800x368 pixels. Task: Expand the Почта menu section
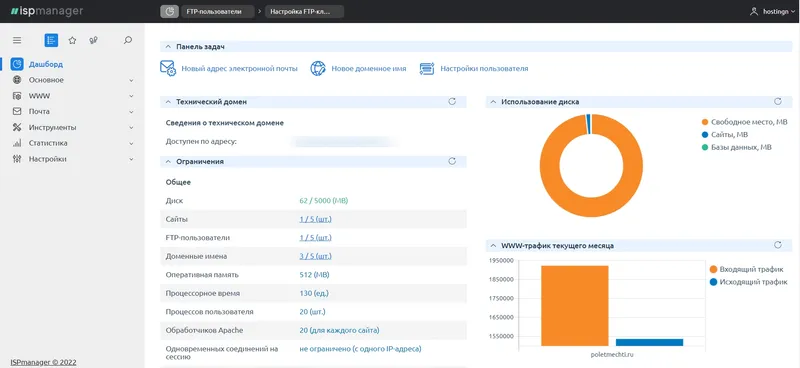tap(131, 112)
